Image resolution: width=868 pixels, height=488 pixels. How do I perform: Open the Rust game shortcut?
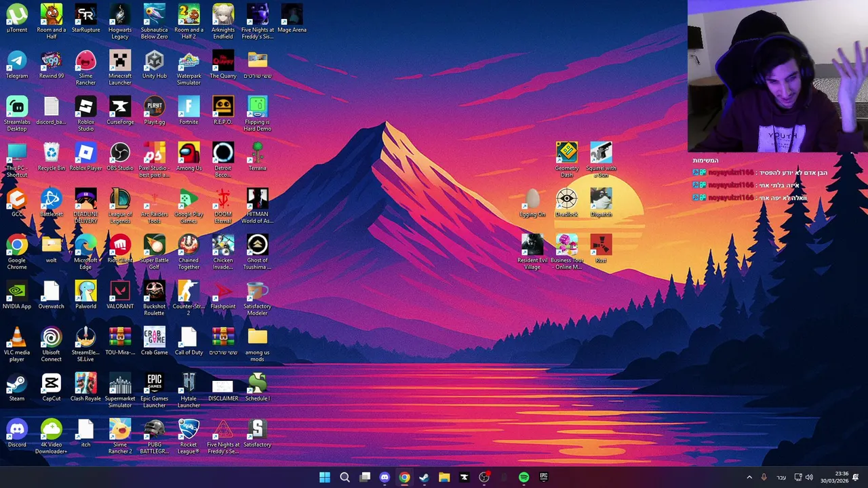[601, 249]
